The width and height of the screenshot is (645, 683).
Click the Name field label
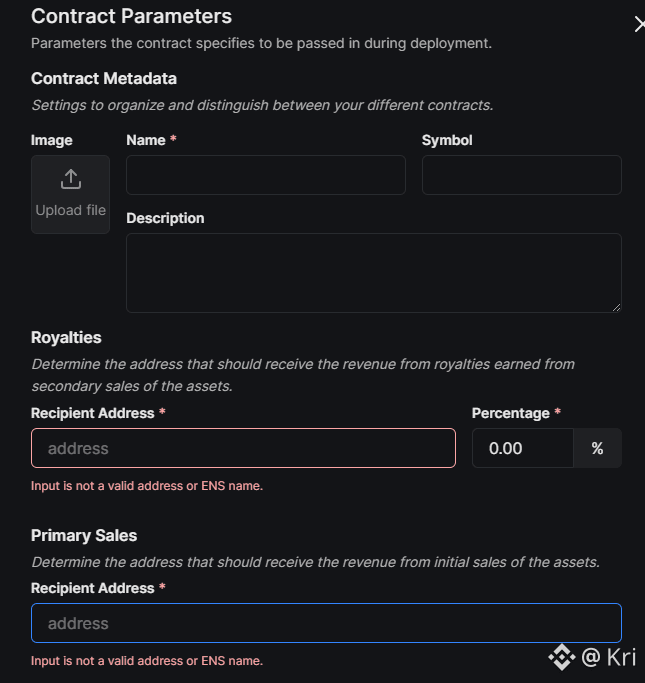click(146, 140)
